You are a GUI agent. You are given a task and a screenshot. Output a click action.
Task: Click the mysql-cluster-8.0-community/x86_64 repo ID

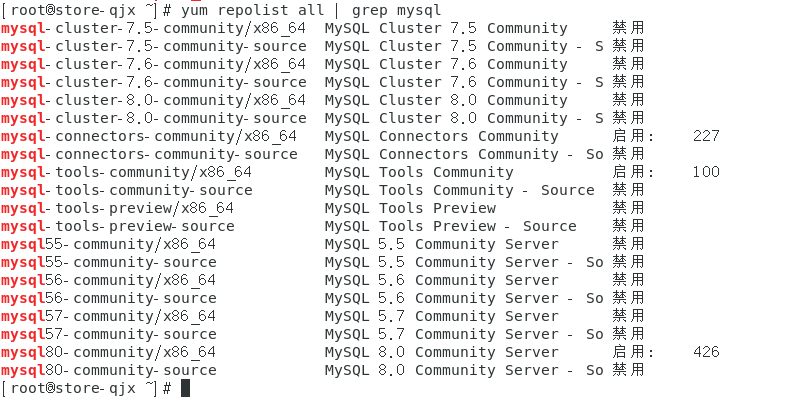click(154, 100)
